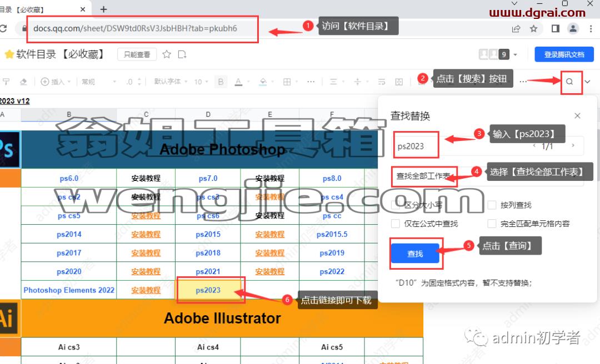Apply the font color A icon
Image resolution: width=600 pixels, height=364 pixels.
coord(238,82)
